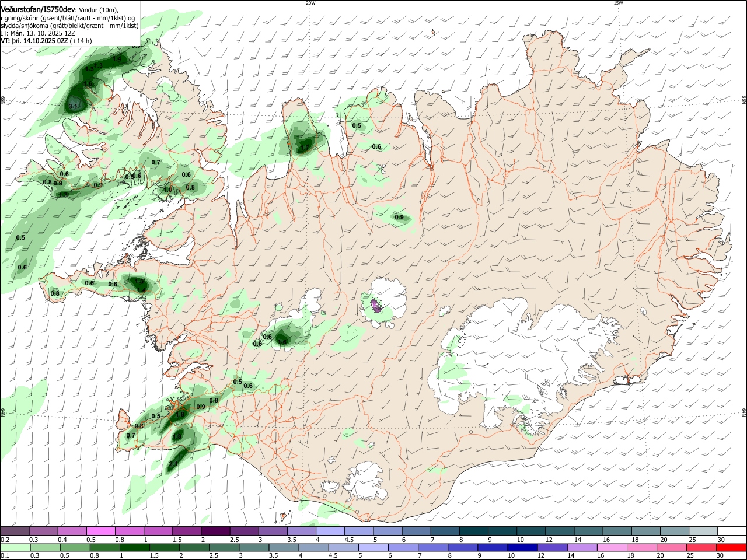Pick the violet swatch between 14 and 16

click(582, 548)
